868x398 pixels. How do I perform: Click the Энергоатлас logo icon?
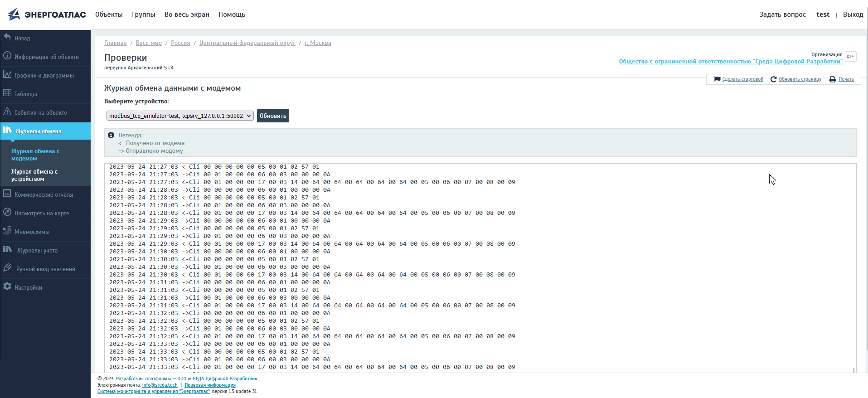point(14,15)
